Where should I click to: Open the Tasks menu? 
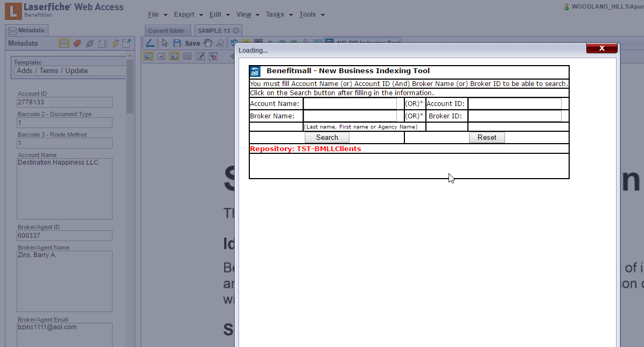275,15
